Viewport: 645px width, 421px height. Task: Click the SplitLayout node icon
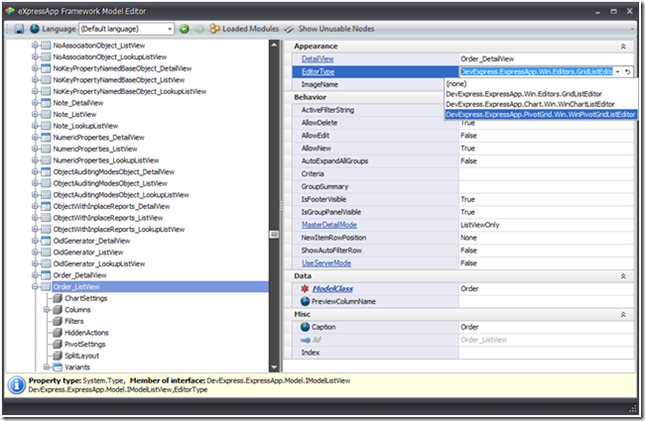click(58, 356)
